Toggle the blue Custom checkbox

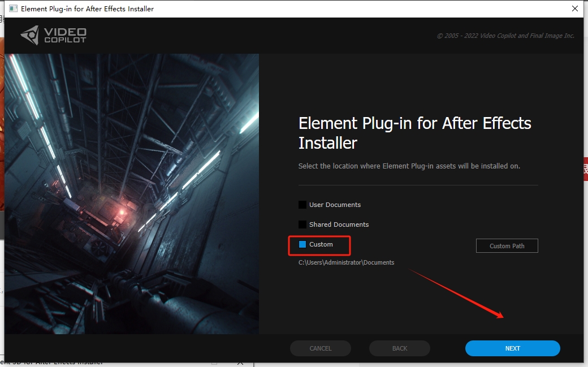coord(302,244)
